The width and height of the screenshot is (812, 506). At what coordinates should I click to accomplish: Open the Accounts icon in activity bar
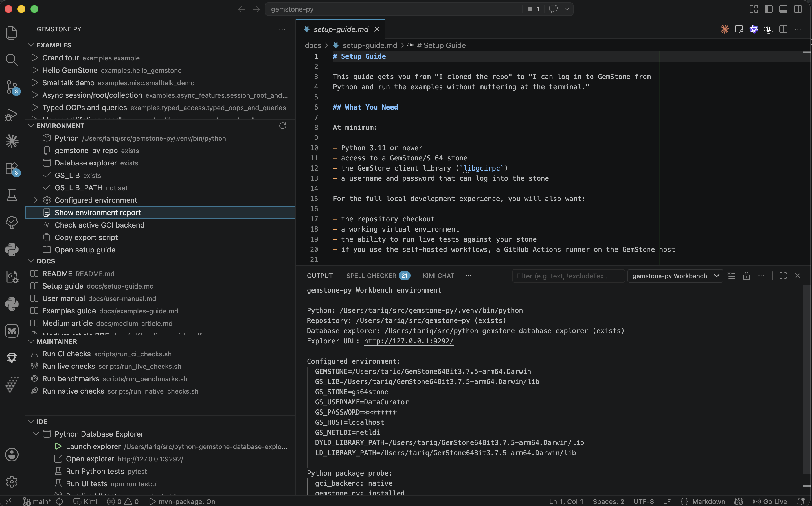coord(12,454)
